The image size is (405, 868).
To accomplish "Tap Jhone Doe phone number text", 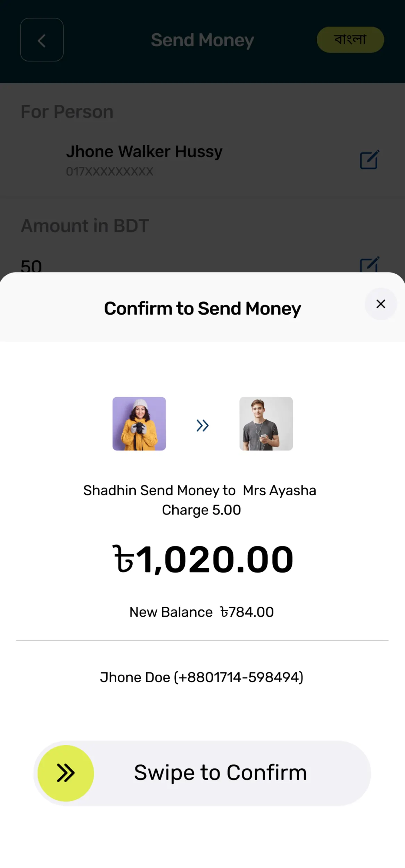I will pos(201,677).
